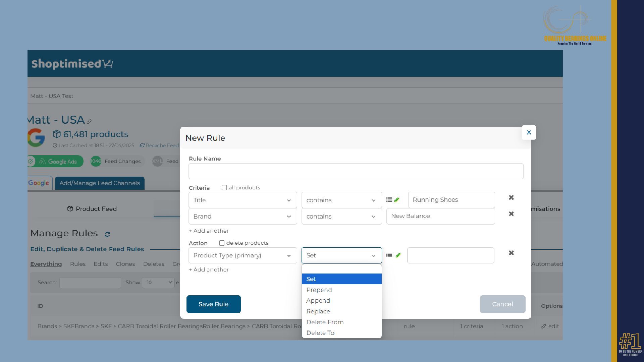The width and height of the screenshot is (644, 362).
Task: Tick the all products checkbox
Action: 224,188
